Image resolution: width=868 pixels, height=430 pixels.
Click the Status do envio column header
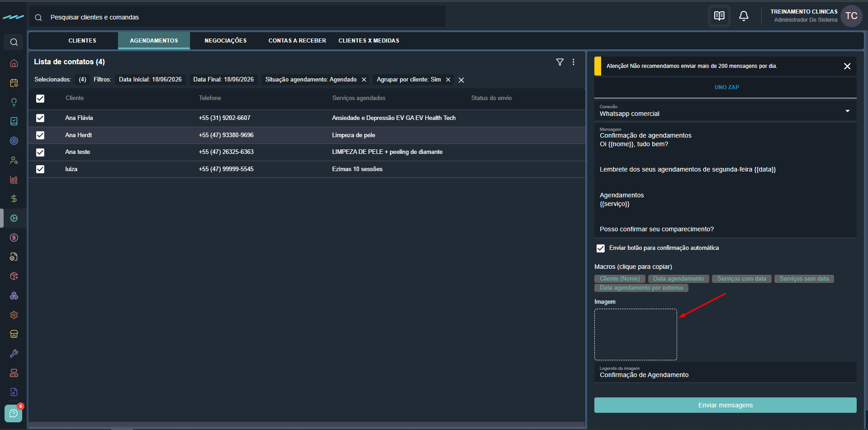pyautogui.click(x=491, y=98)
